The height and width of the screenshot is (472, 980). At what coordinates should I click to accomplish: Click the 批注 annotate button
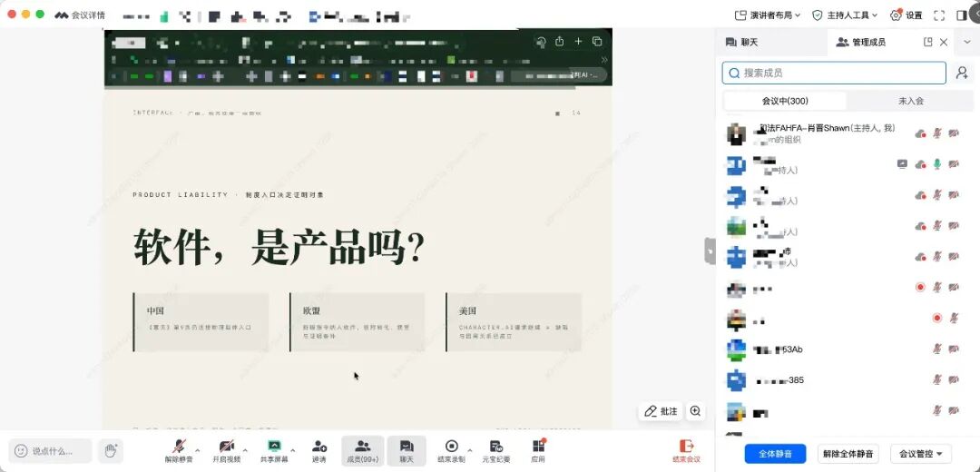[x=661, y=411]
